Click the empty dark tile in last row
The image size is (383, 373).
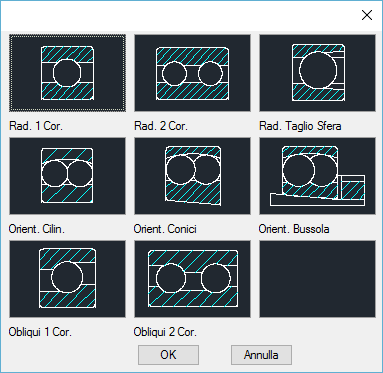[x=317, y=279]
